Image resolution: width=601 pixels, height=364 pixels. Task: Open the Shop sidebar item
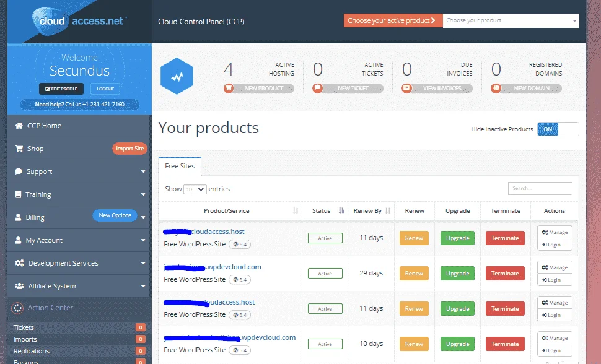[79, 149]
